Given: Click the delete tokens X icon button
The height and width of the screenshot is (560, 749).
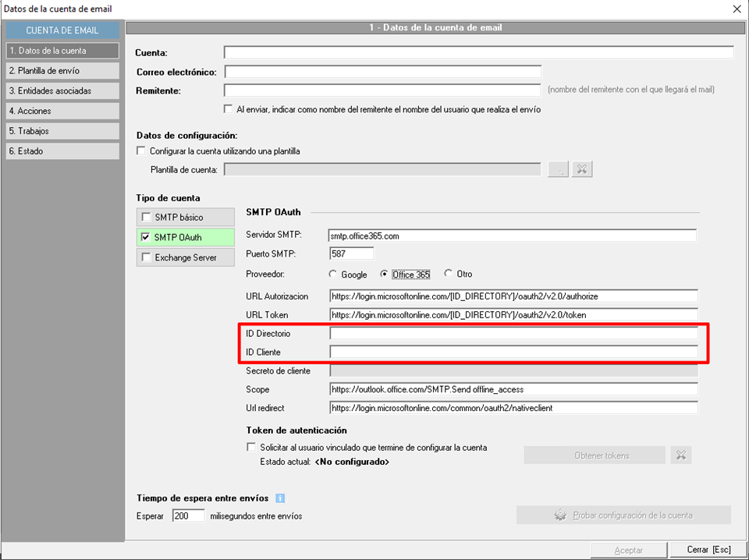Looking at the screenshot, I should (681, 455).
